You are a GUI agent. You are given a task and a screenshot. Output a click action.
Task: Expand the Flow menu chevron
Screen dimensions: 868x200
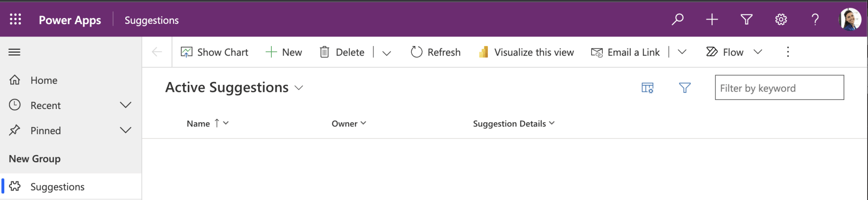[758, 52]
